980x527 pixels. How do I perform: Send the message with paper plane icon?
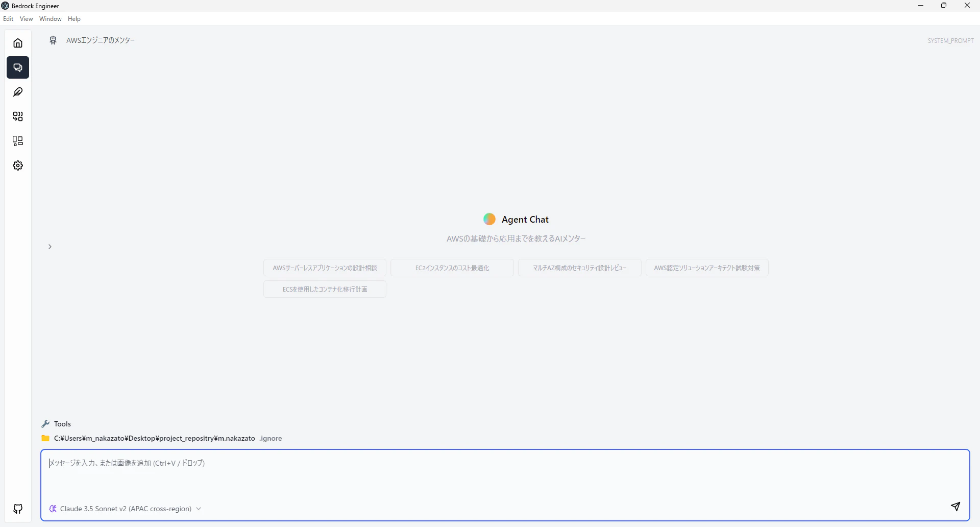pyautogui.click(x=955, y=506)
